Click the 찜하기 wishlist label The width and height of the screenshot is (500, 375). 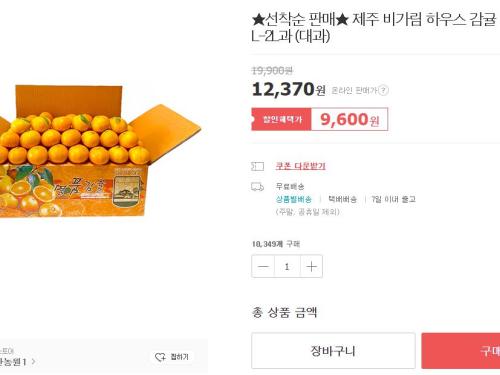(180, 357)
